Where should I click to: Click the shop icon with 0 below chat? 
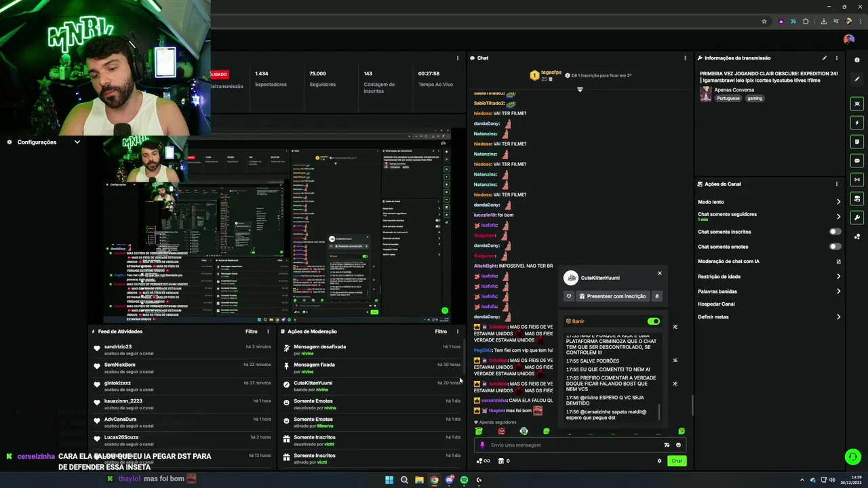point(504,461)
